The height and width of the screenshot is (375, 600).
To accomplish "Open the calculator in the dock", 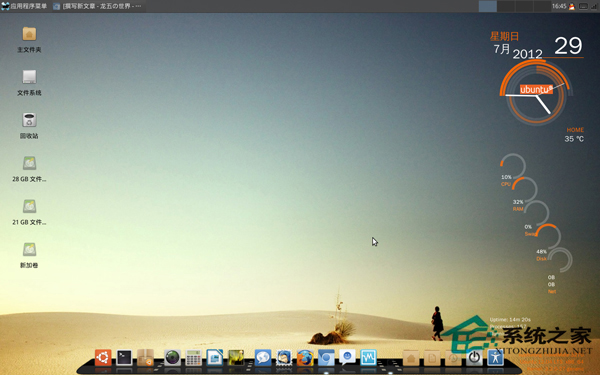I will click(x=193, y=358).
